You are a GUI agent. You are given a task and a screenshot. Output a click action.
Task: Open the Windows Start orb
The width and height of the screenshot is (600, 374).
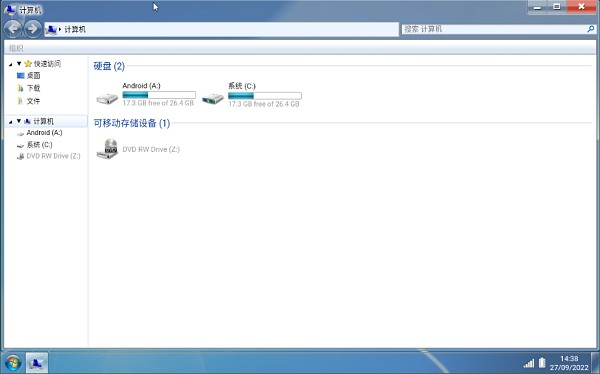click(13, 363)
